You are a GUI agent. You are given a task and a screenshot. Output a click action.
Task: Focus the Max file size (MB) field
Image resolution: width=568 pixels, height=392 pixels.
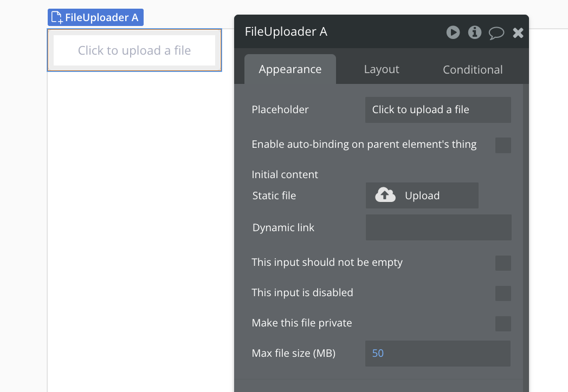click(x=438, y=354)
